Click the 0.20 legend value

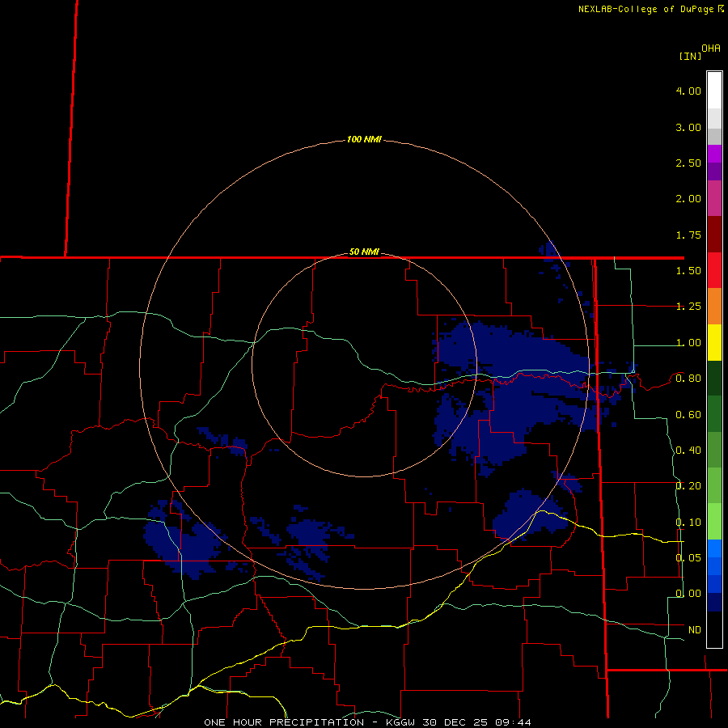click(x=688, y=486)
